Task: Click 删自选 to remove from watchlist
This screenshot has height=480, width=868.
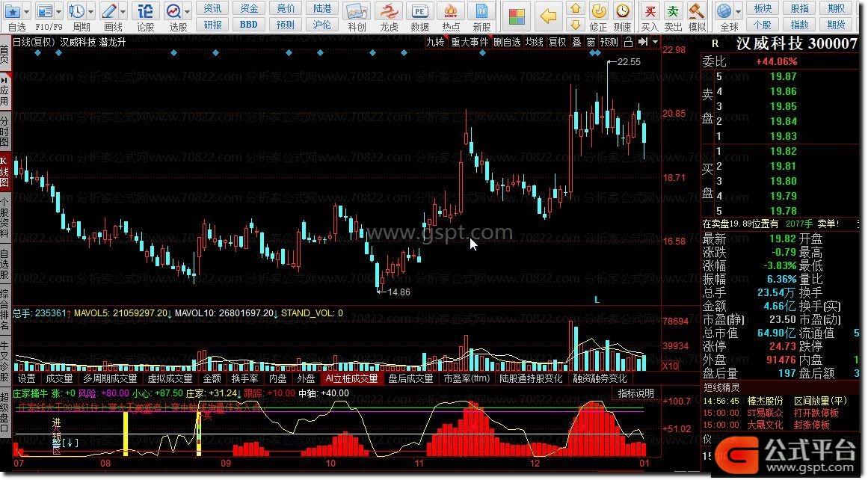Action: coord(507,42)
